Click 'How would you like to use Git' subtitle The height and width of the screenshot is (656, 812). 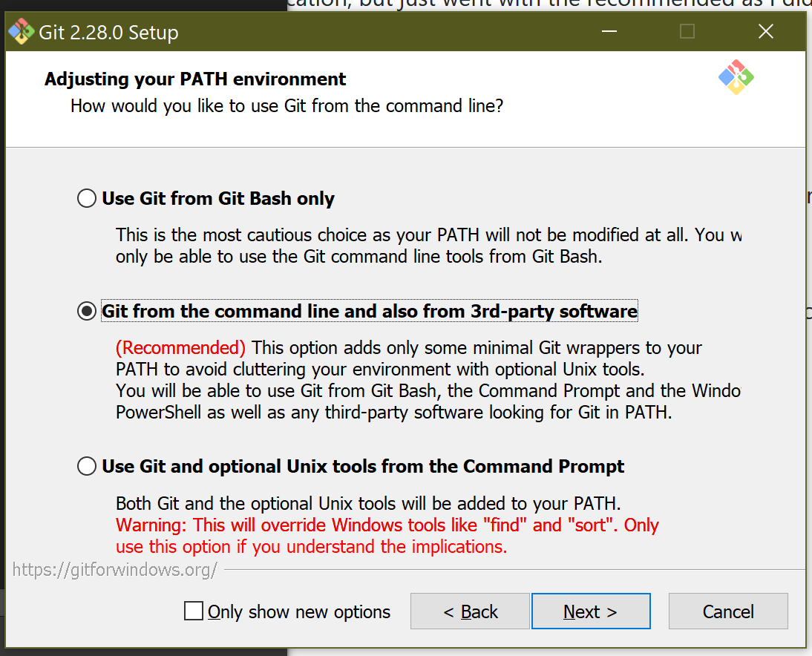coord(287,105)
